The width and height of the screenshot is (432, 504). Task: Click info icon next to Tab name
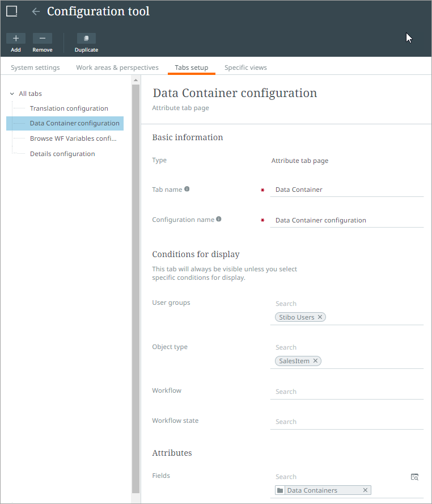tap(187, 189)
